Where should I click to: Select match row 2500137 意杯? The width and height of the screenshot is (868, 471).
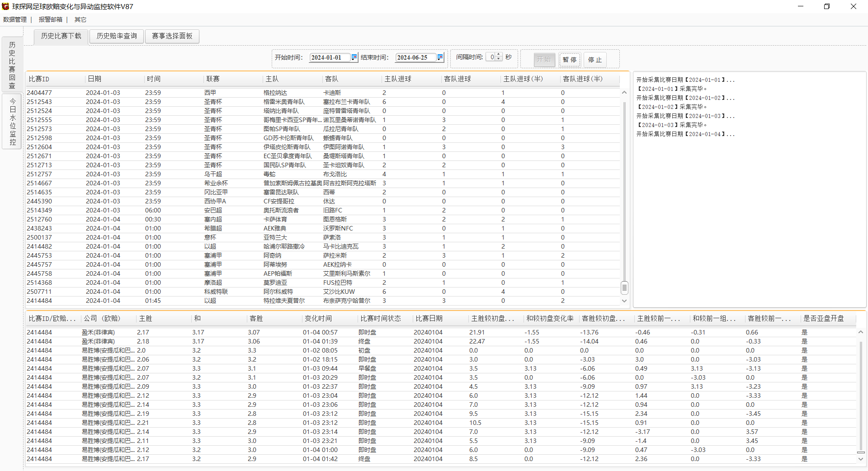point(323,237)
